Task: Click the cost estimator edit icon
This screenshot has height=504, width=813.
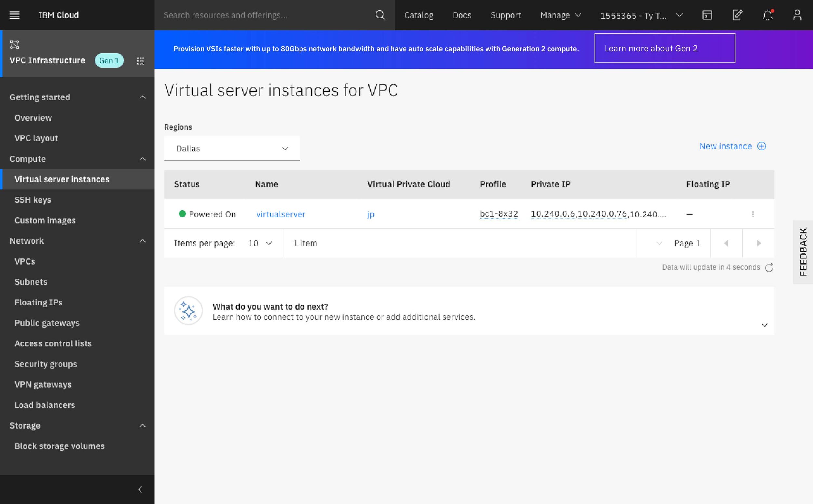Action: pyautogui.click(x=737, y=15)
